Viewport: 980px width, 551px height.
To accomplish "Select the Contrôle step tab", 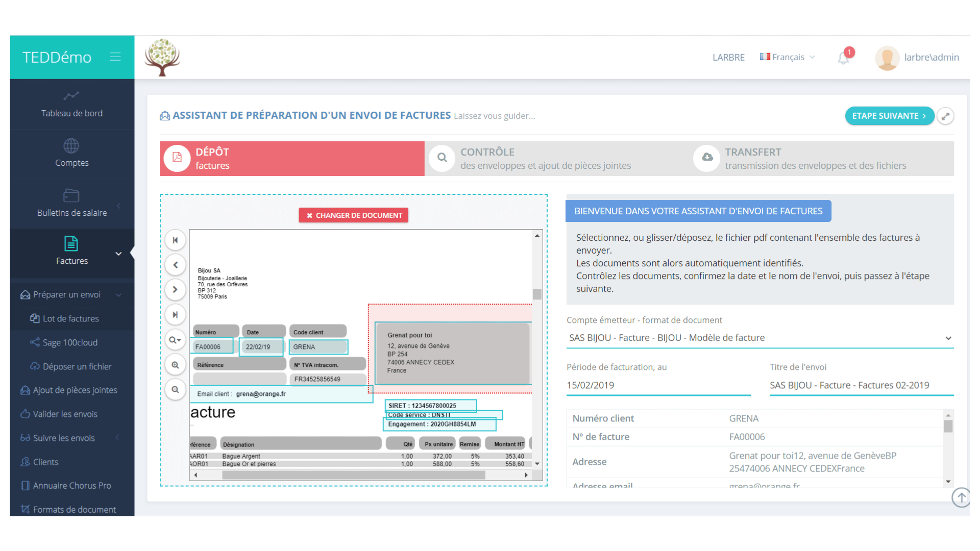I will click(557, 159).
